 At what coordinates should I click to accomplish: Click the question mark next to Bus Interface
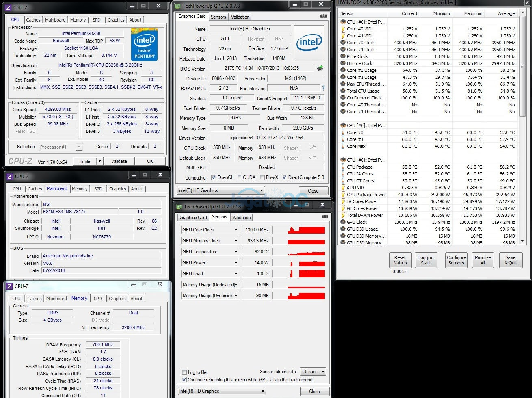point(323,88)
